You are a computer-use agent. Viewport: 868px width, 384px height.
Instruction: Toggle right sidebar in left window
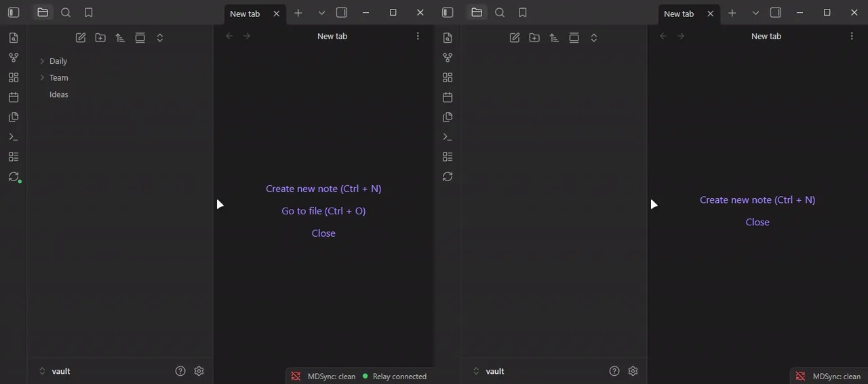coord(342,12)
